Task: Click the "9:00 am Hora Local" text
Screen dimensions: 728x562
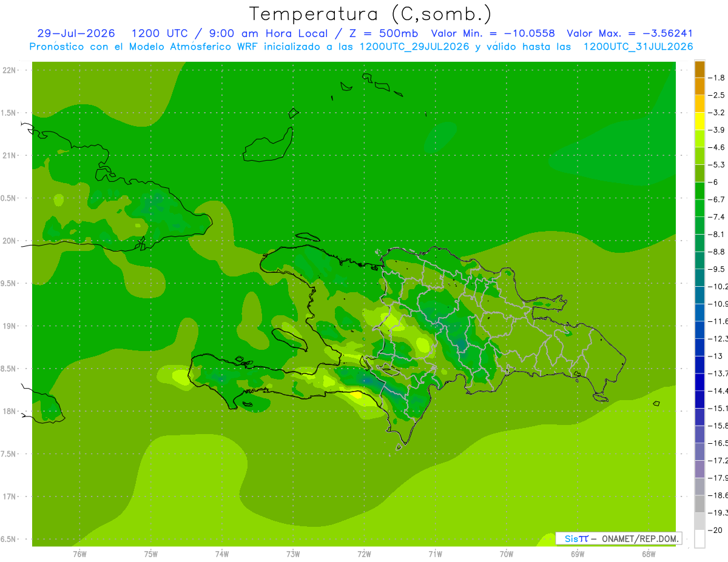Action: pos(269,33)
